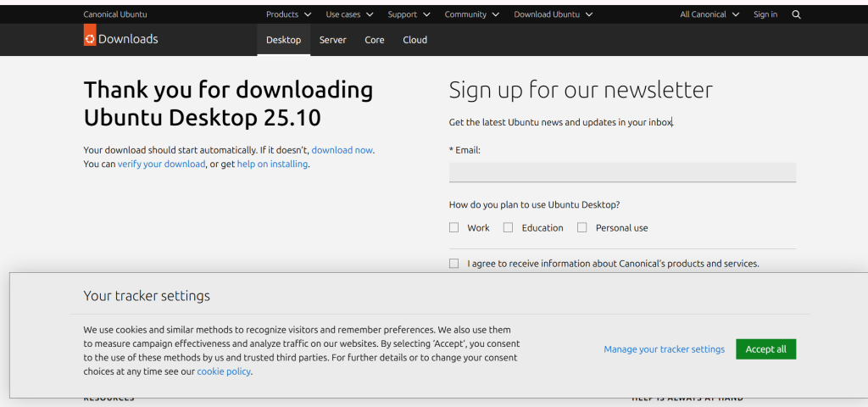868x407 pixels.
Task: Expand the Download Ubuntu menu
Action: point(553,14)
